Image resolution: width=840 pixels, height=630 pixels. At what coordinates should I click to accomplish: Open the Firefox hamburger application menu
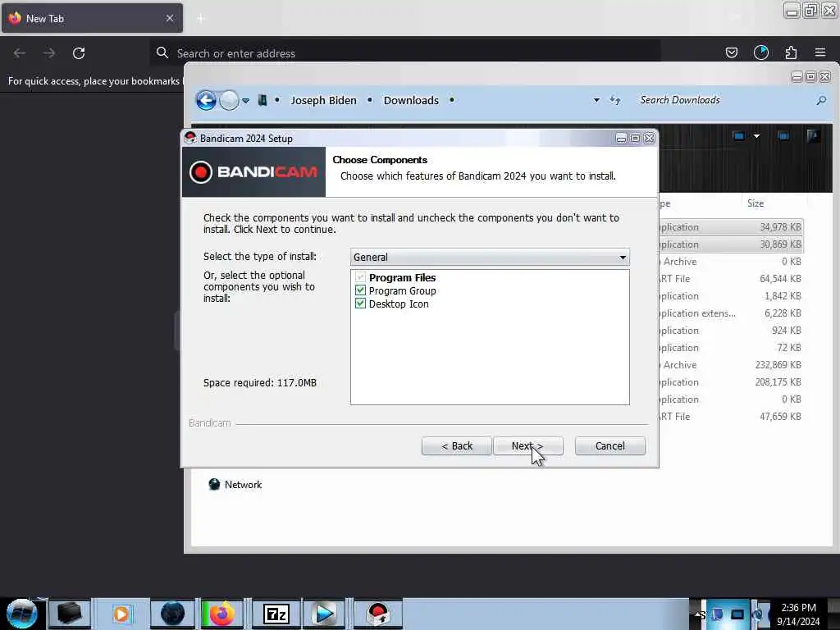click(x=820, y=52)
